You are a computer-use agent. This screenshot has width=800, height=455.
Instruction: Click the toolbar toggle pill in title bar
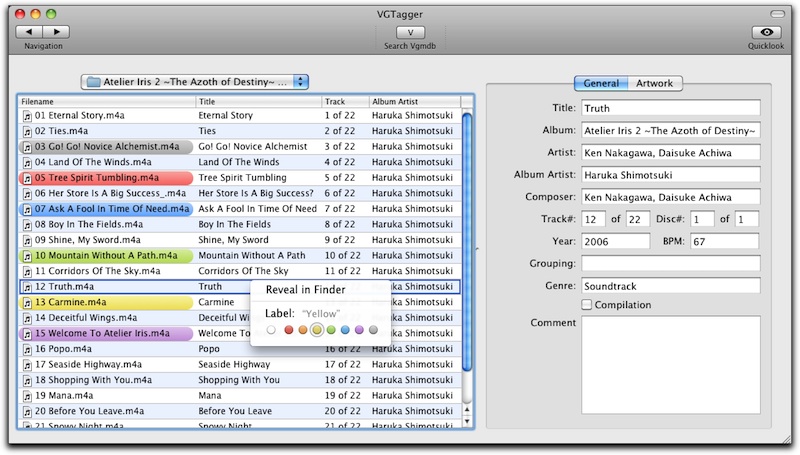tap(778, 11)
